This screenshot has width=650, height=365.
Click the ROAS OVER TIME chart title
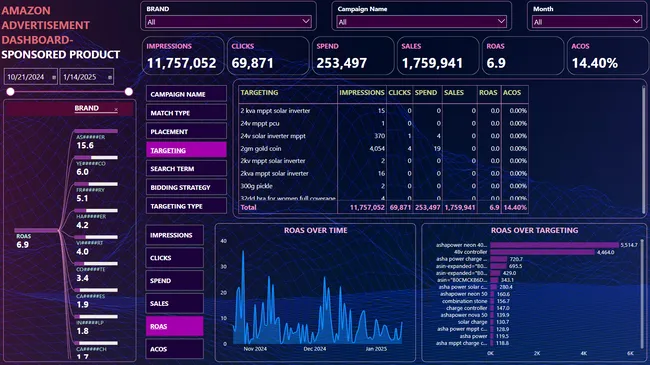(x=315, y=230)
